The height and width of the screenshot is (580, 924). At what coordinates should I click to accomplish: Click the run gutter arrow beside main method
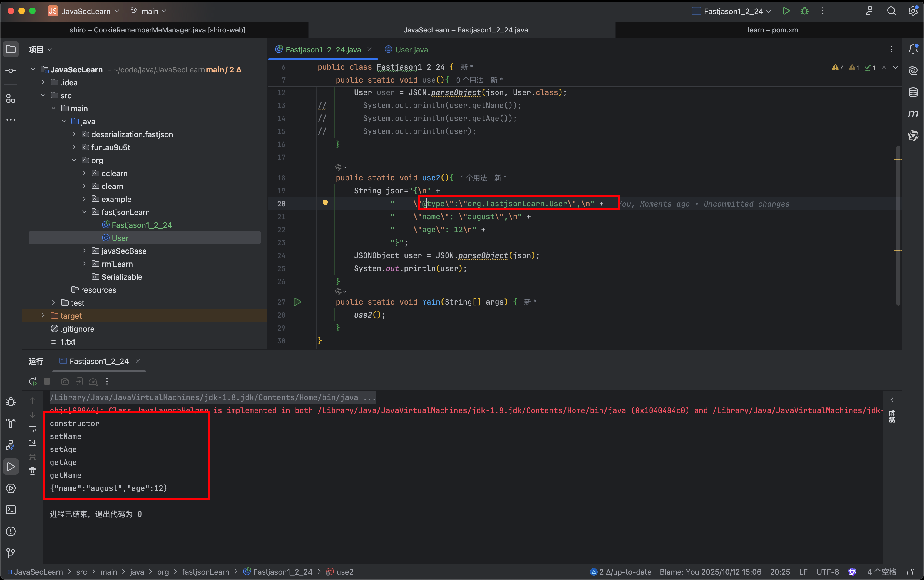click(x=297, y=302)
